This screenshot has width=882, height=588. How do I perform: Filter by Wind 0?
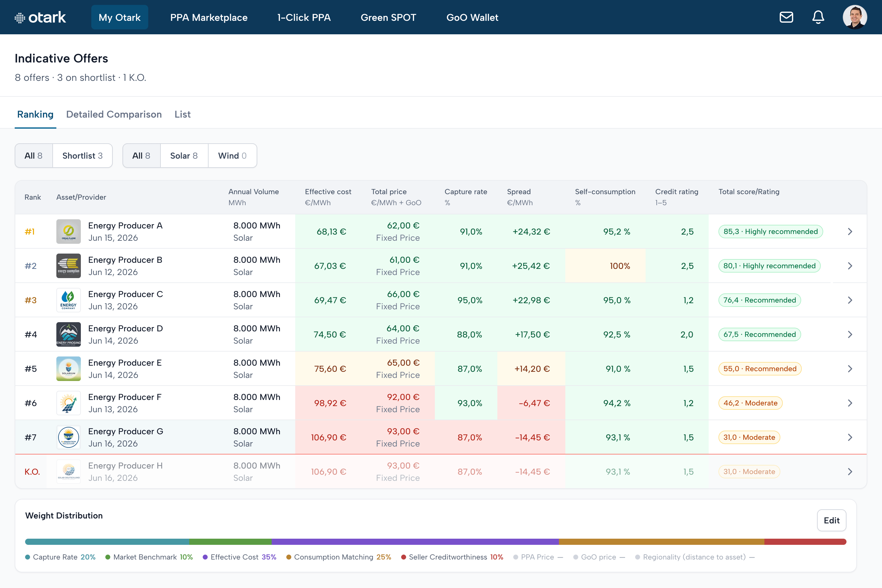(232, 156)
